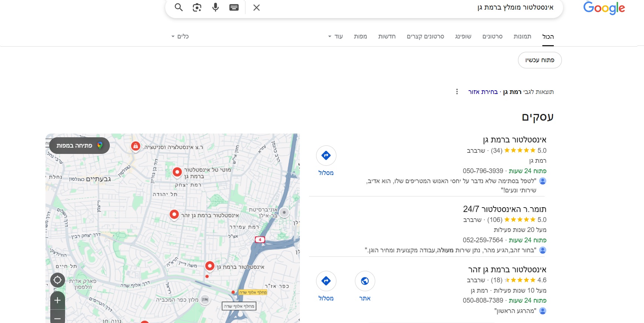
Task: Go to the Google logo homepage
Action: 604,8
